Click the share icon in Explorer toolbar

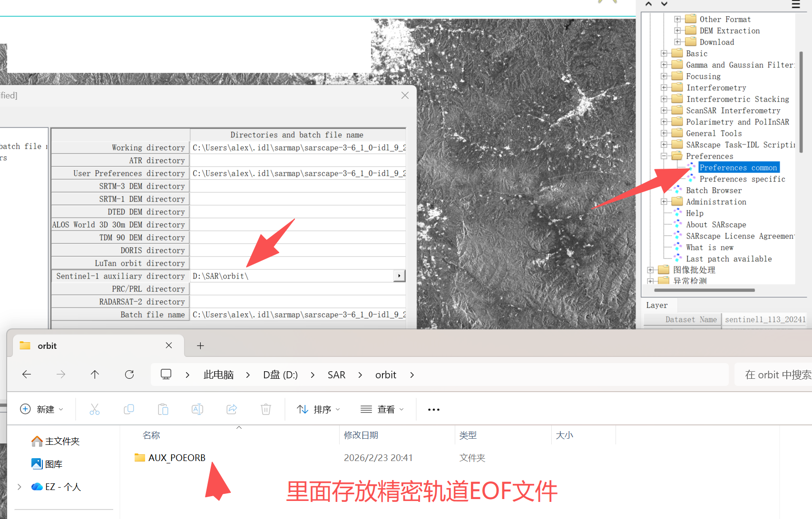click(232, 409)
